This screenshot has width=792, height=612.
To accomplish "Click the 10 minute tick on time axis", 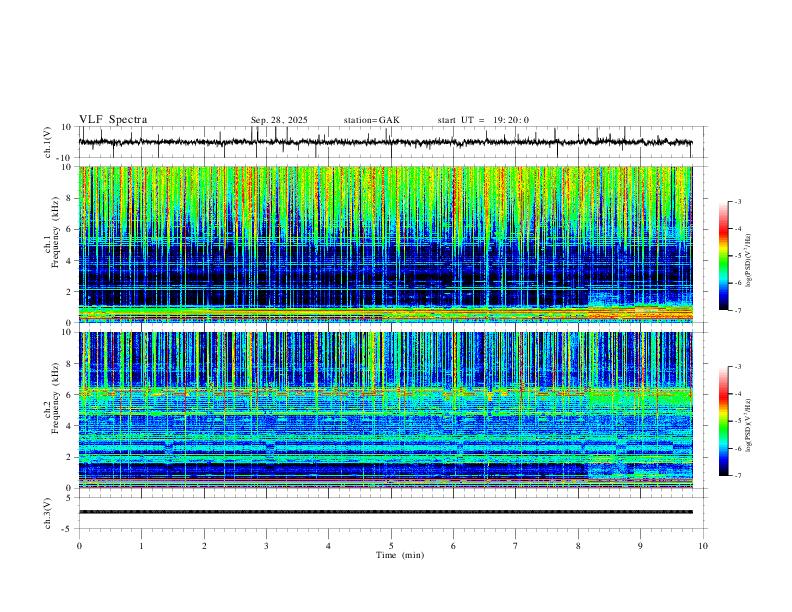I will [x=703, y=546].
